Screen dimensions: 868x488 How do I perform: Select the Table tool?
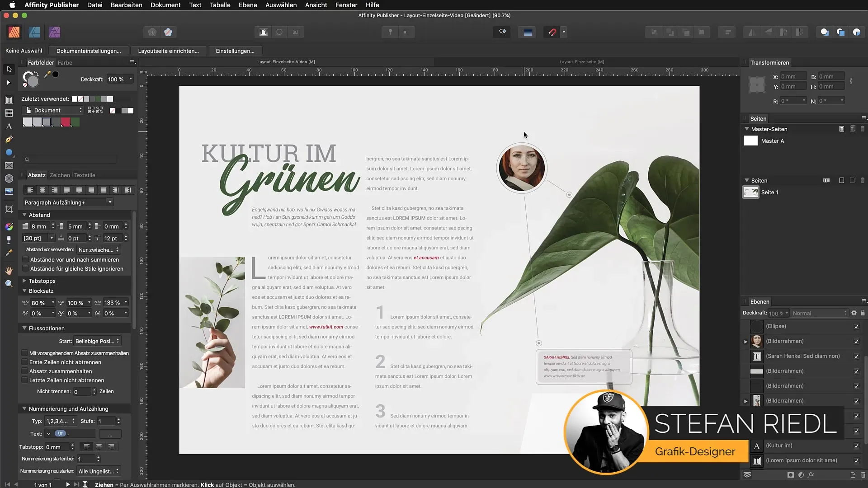point(9,113)
